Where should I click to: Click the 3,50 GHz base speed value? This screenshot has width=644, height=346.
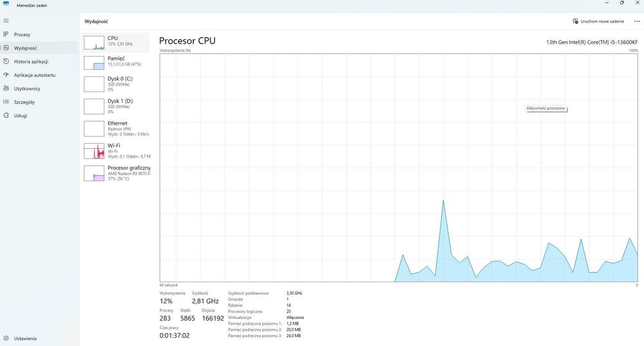294,293
